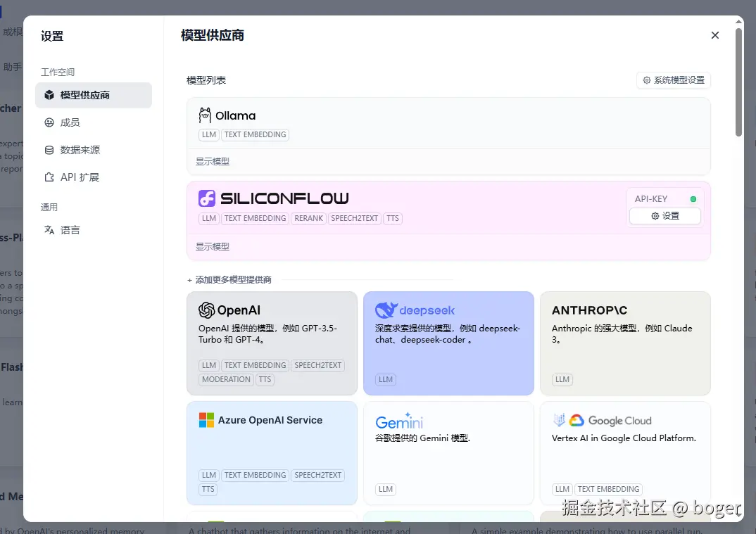Click the RERANK tag on SiliconFlow
Image resolution: width=756 pixels, height=534 pixels.
point(308,218)
